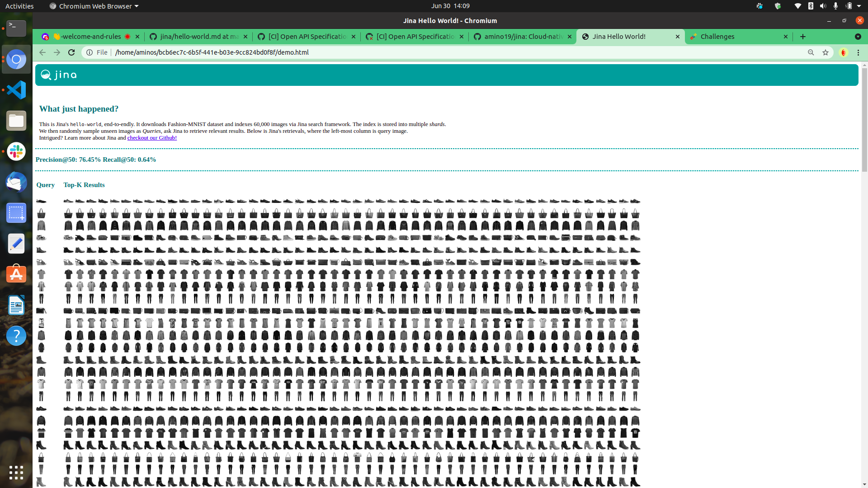This screenshot has height=488, width=868.
Task: Open the Terminal from the dock
Action: coord(16,28)
